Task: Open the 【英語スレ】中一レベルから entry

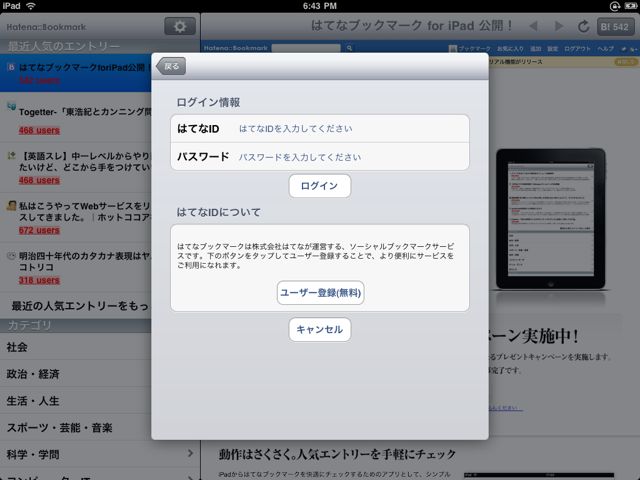Action: click(x=76, y=167)
